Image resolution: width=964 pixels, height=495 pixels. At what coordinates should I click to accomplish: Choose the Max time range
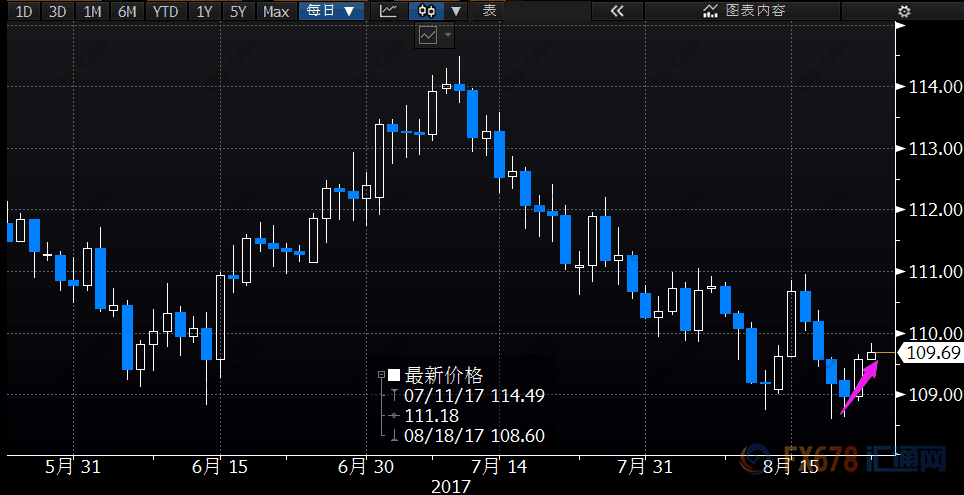click(x=276, y=11)
